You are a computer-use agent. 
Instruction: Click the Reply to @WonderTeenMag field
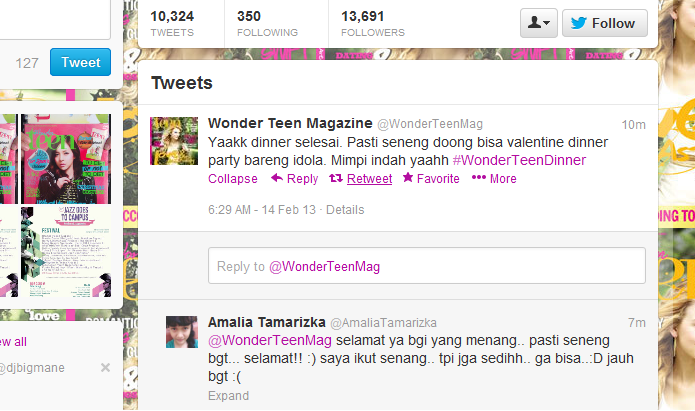[x=426, y=266]
